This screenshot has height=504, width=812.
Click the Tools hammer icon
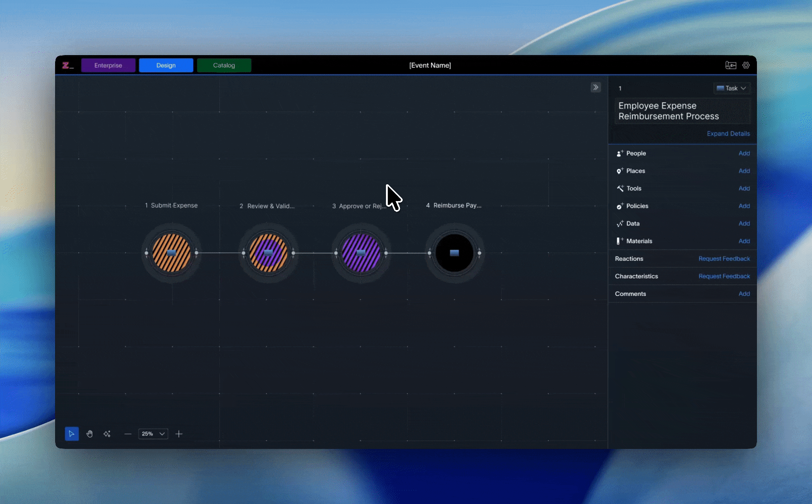click(620, 189)
